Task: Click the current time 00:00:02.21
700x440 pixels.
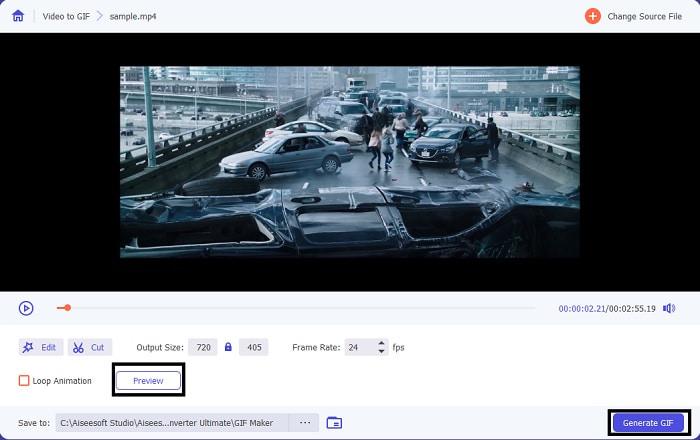Action: click(582, 308)
